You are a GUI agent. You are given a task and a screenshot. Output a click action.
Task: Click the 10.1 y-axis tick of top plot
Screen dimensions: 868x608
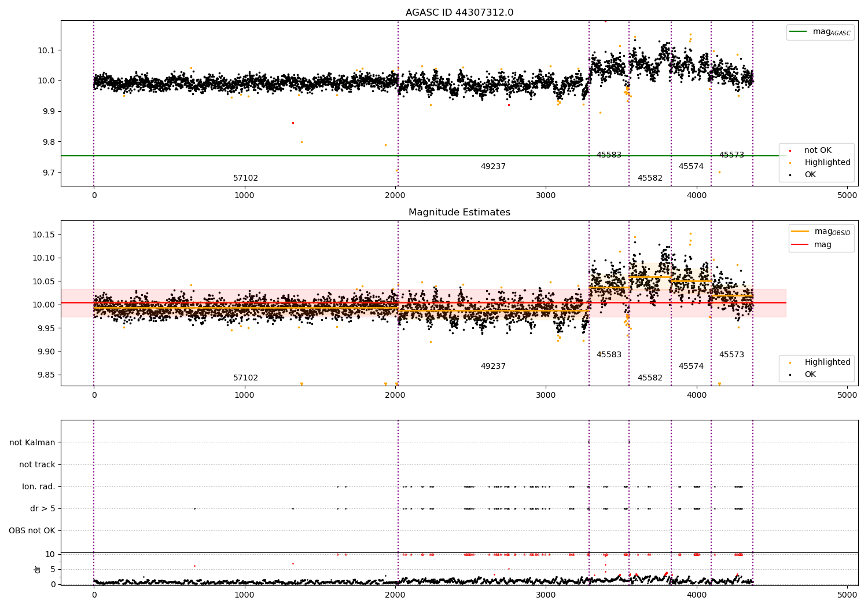click(x=46, y=50)
